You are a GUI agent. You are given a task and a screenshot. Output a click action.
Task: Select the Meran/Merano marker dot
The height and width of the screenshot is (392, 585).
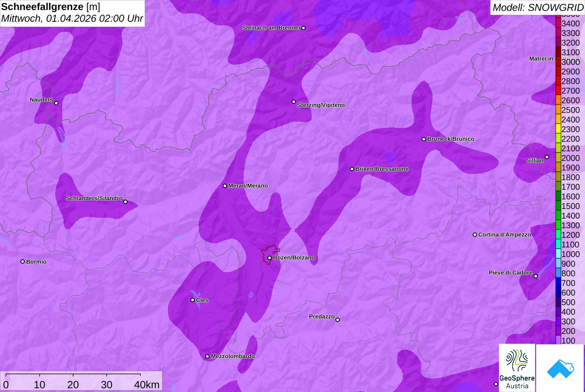coord(225,186)
